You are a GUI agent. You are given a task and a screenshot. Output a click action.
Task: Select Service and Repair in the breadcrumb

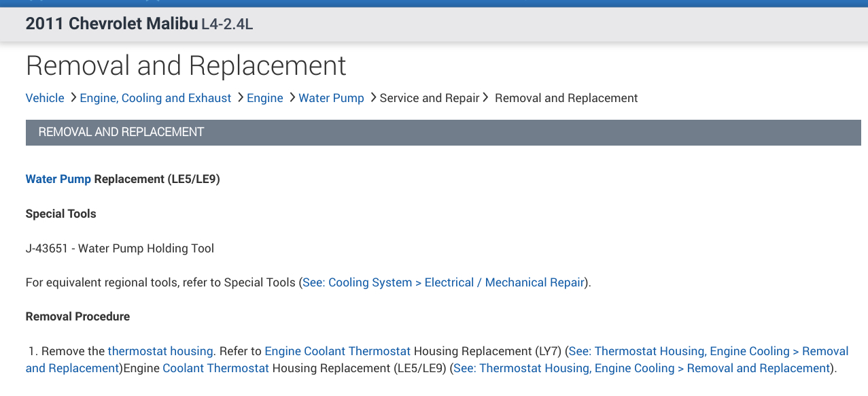(430, 98)
